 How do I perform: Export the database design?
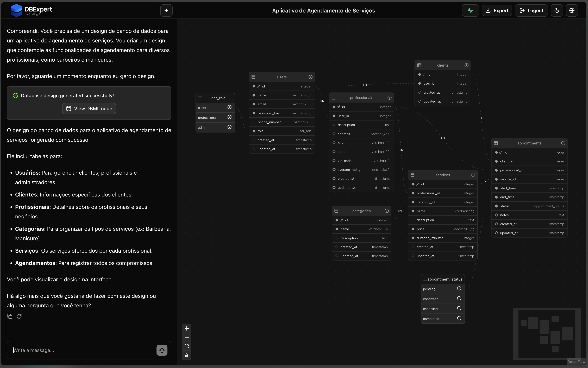(x=497, y=10)
